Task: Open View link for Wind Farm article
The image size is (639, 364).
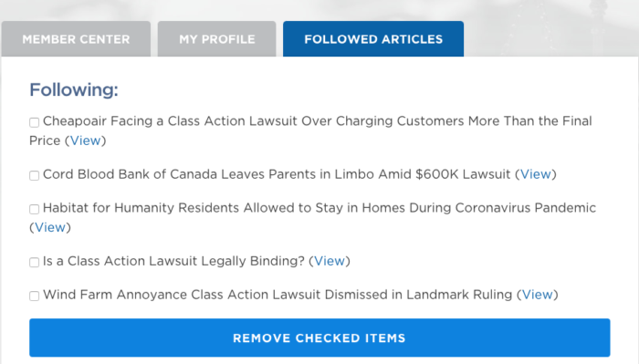Action: tap(538, 295)
